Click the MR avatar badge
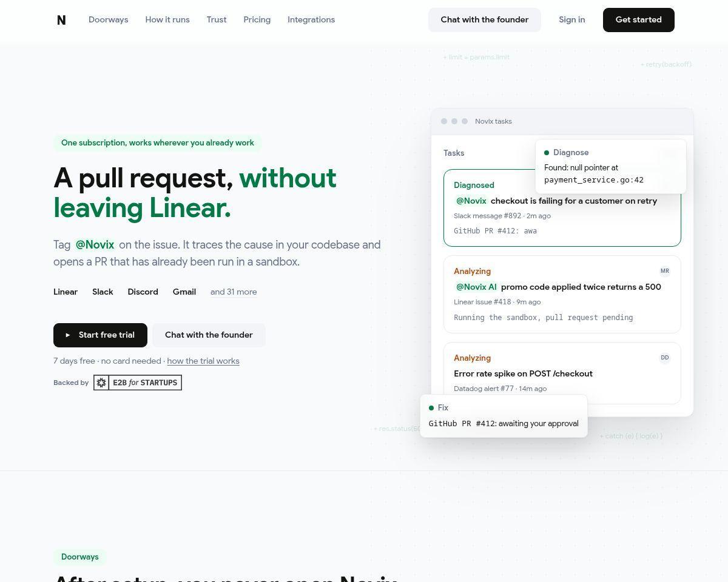The width and height of the screenshot is (728, 582). point(665,271)
